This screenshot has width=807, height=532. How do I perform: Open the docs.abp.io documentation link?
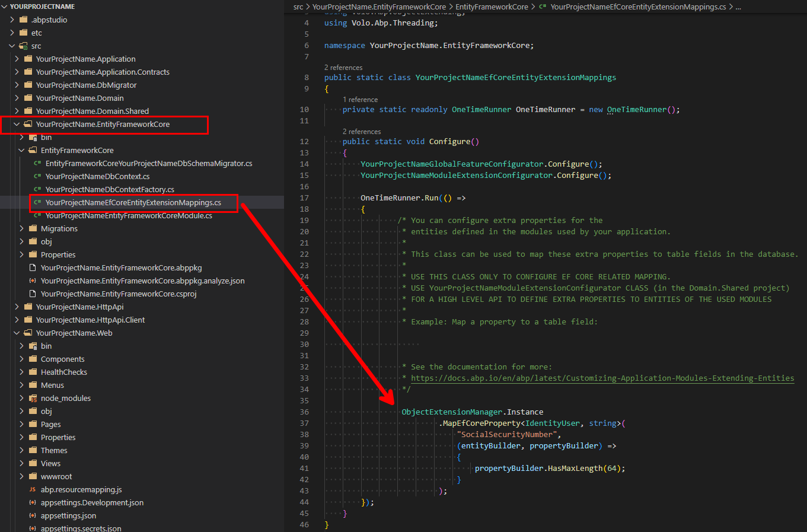602,378
